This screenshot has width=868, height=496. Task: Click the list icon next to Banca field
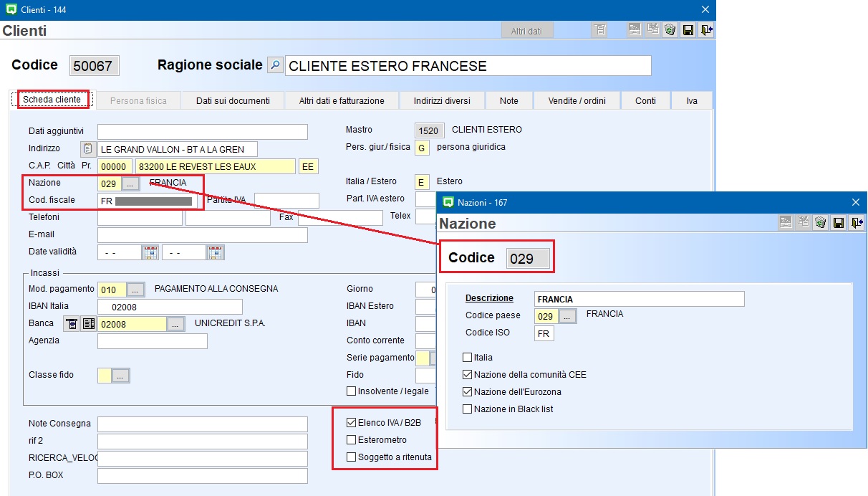pos(89,324)
